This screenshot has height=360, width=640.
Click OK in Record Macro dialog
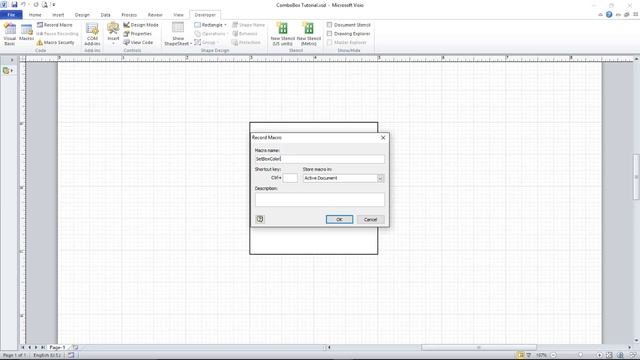[339, 219]
